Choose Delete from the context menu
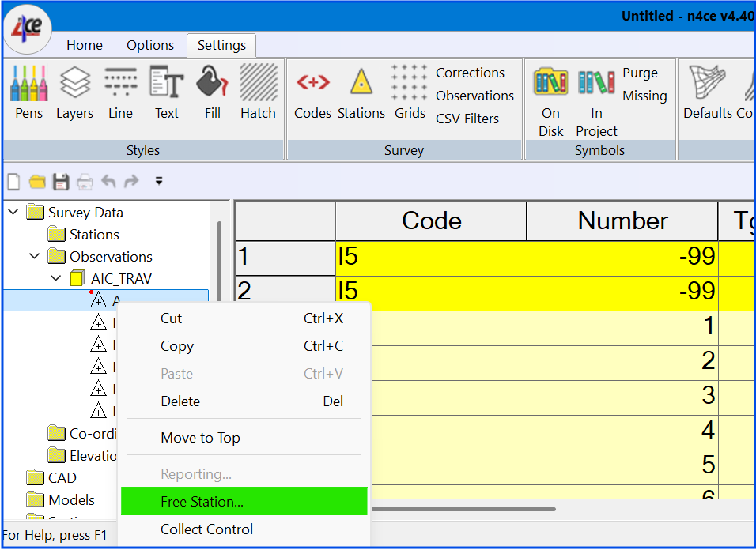 point(244,401)
